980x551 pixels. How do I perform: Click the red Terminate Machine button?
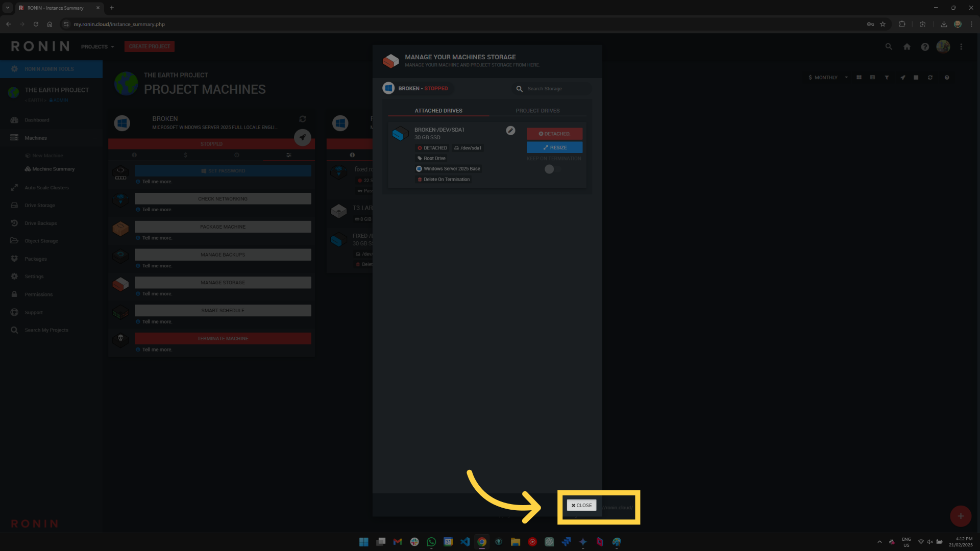pos(223,338)
